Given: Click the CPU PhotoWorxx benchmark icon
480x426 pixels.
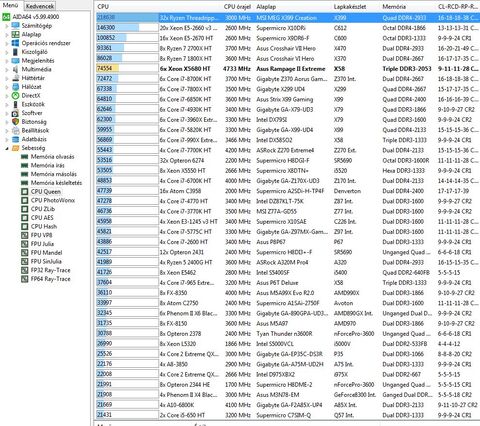Looking at the screenshot, I should (25, 200).
